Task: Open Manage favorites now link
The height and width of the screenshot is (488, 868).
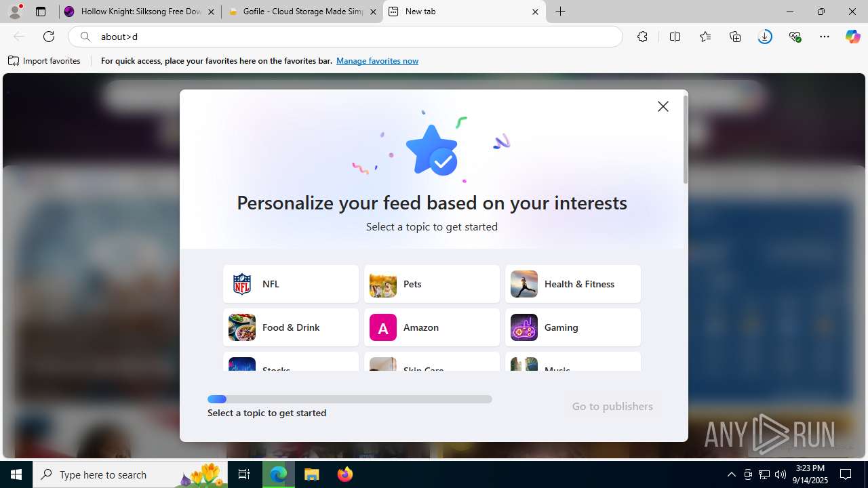Action: (377, 61)
